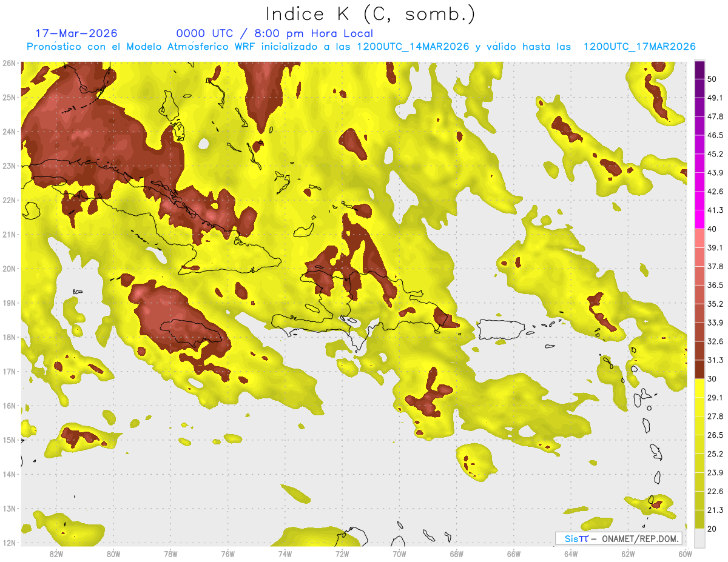
Task: Click the colorbar value "50"
Action: 713,79
